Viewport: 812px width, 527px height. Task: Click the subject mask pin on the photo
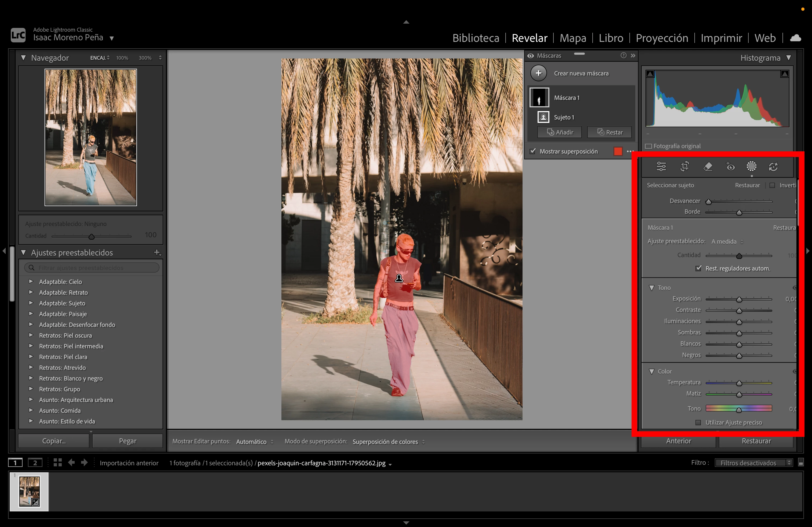coord(399,279)
